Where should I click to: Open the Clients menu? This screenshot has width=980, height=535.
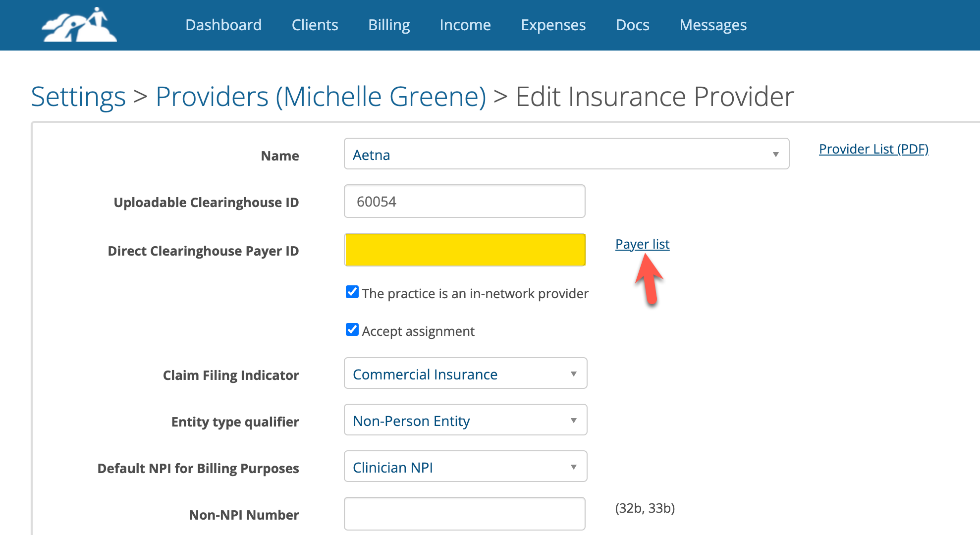[x=315, y=25]
